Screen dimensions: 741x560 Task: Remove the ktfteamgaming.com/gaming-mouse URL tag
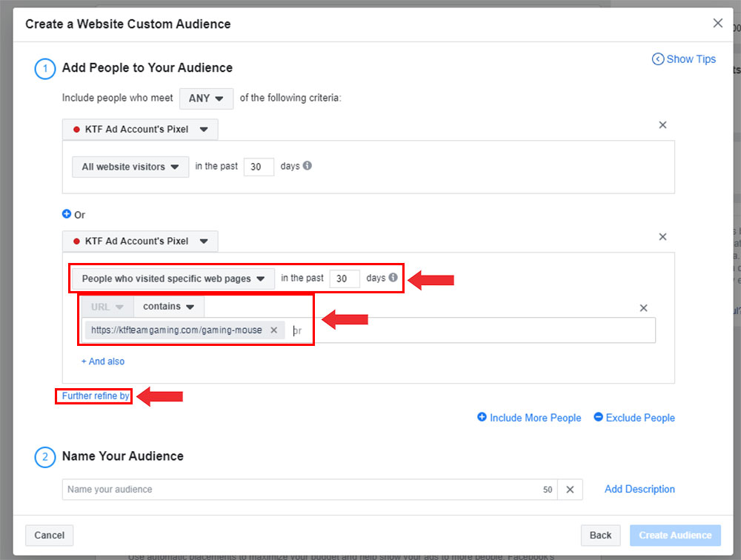pos(273,330)
